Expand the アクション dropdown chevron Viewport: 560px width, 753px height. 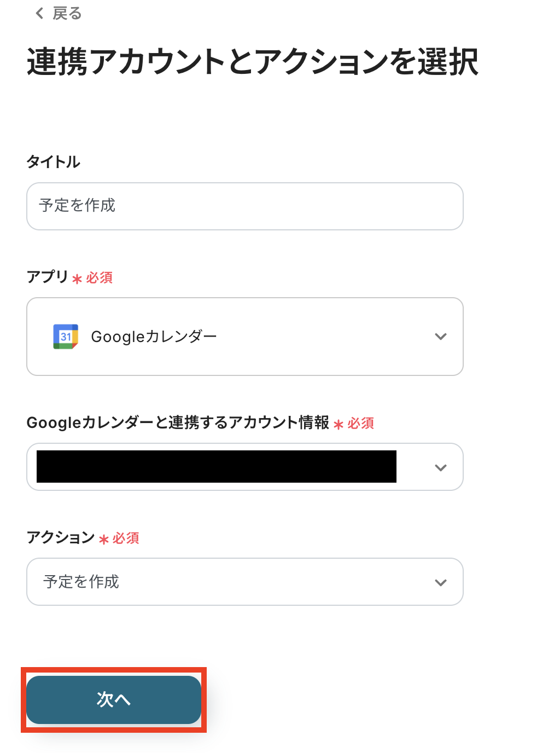click(x=441, y=582)
